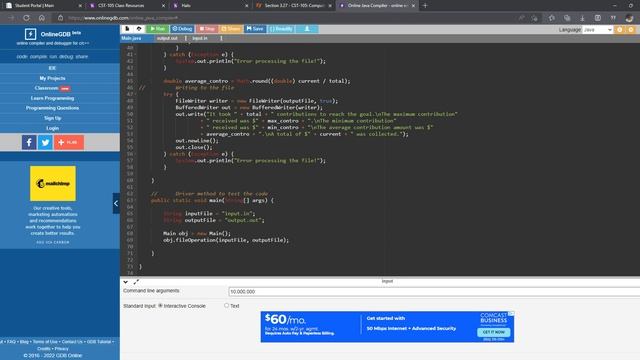
Task: Start debugging with the Debug button
Action: pos(182,29)
